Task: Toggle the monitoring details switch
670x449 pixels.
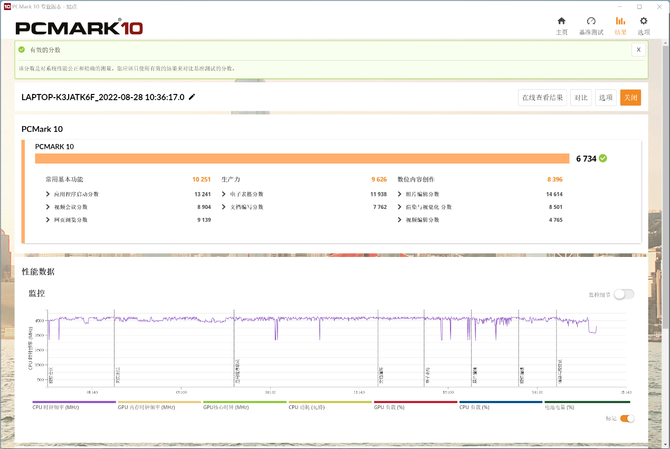Action: pyautogui.click(x=624, y=294)
